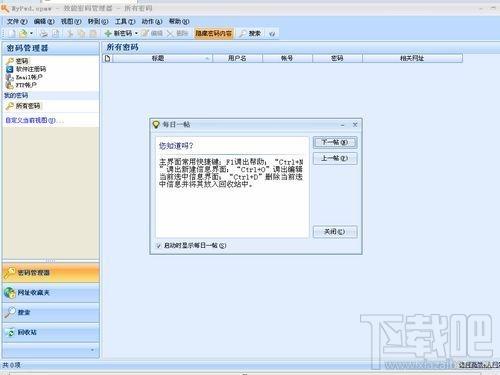Expand the navigation pane options chevron

tap(92, 350)
